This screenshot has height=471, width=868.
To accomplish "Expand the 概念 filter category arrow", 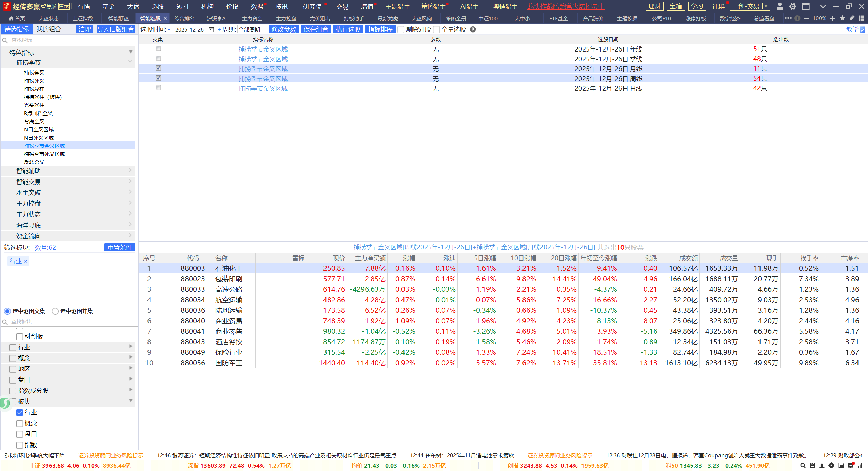I will (x=131, y=357).
